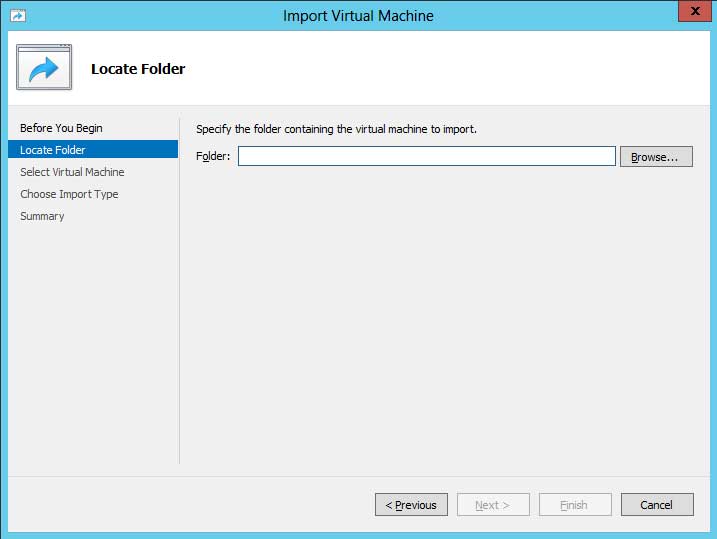The image size is (717, 539).
Task: Close the Import Virtual Machine dialog
Action: [694, 11]
